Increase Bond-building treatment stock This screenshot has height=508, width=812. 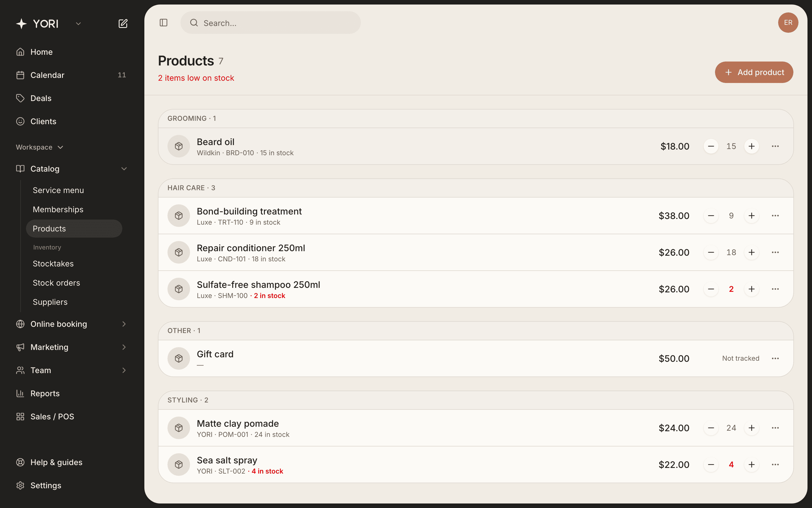[x=751, y=216]
